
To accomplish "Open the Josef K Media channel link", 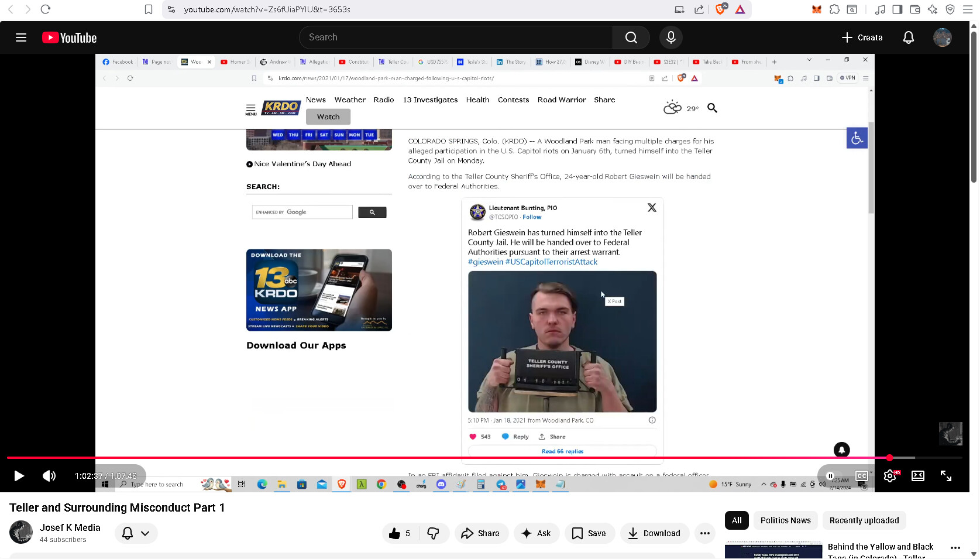I will 70,527.
